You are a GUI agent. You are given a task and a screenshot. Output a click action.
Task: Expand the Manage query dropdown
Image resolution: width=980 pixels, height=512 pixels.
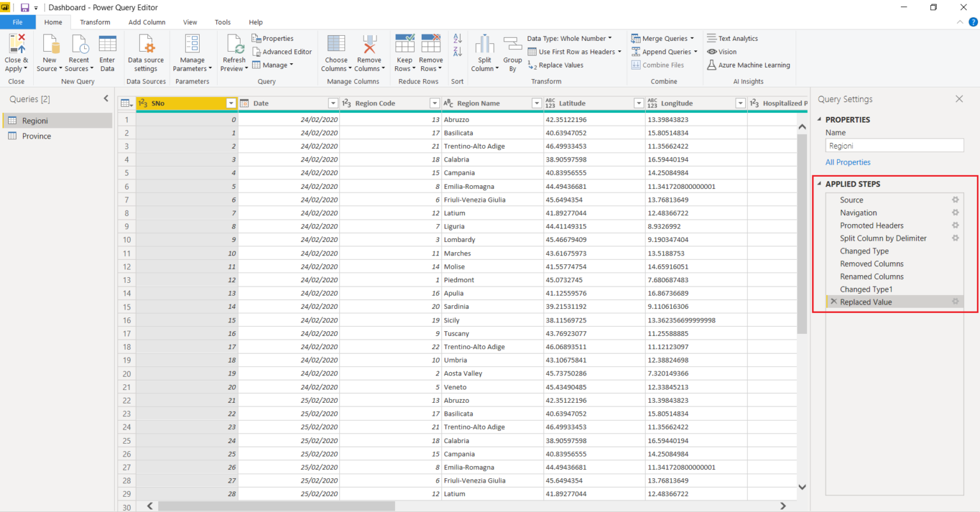tap(292, 65)
